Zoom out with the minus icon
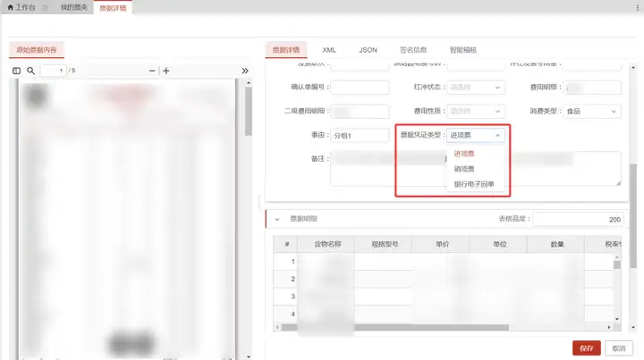 tap(152, 71)
